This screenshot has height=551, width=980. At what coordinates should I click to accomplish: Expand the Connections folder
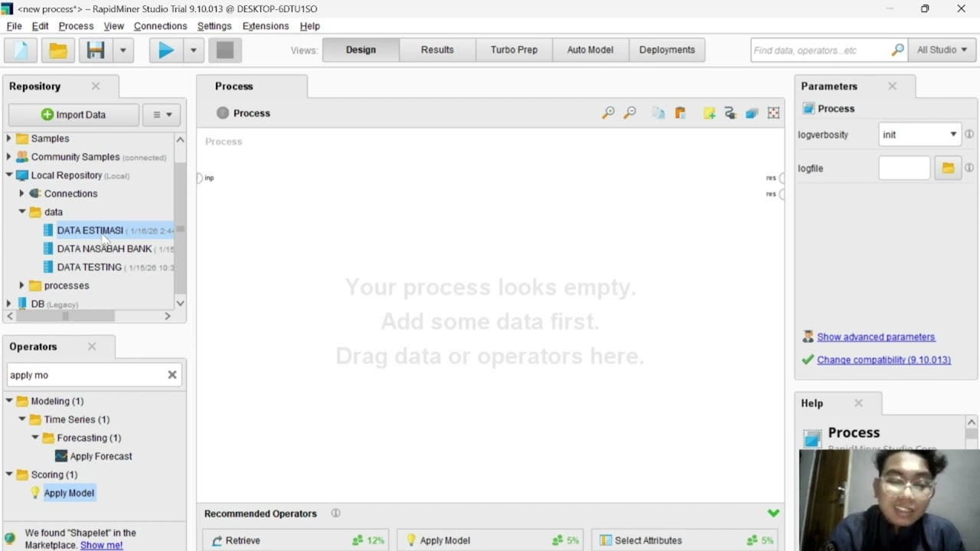point(22,194)
